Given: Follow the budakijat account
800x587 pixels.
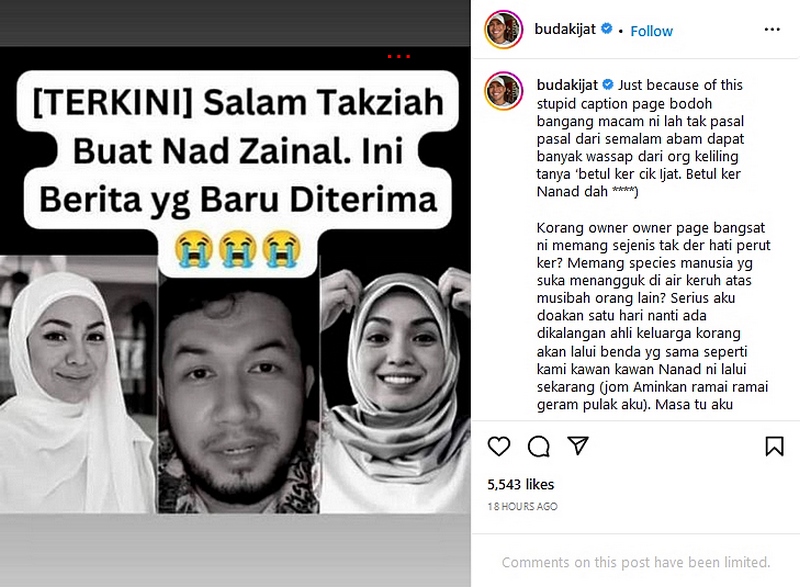Looking at the screenshot, I should tap(652, 31).
